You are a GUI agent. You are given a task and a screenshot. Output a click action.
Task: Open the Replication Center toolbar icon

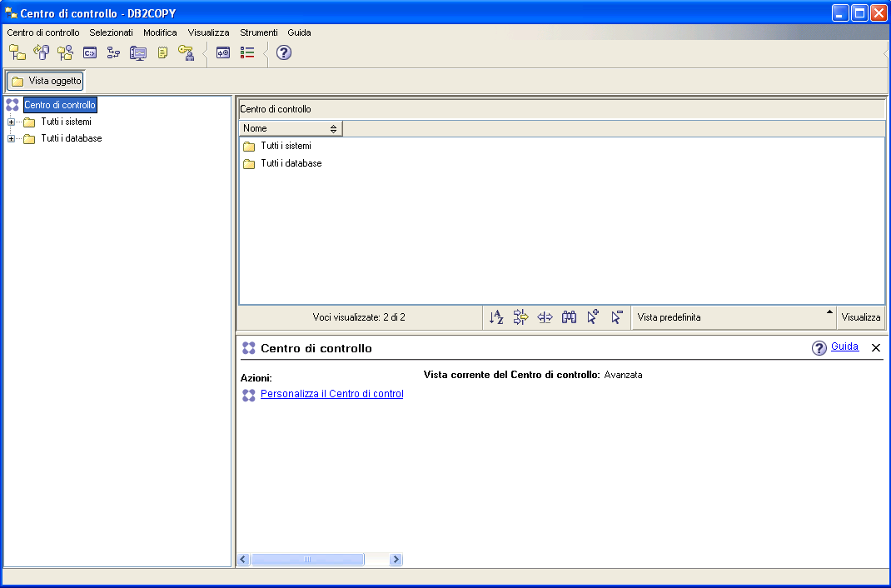point(41,52)
